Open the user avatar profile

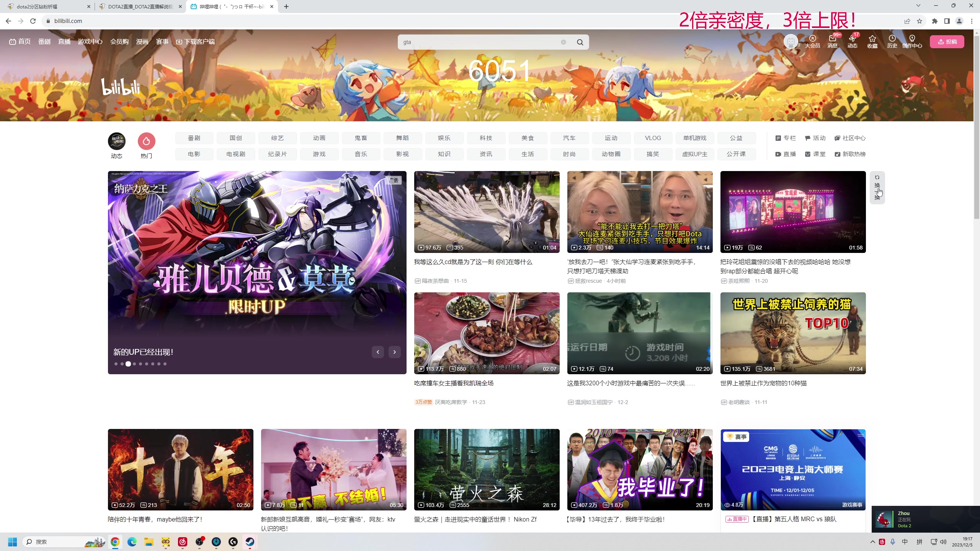click(791, 42)
